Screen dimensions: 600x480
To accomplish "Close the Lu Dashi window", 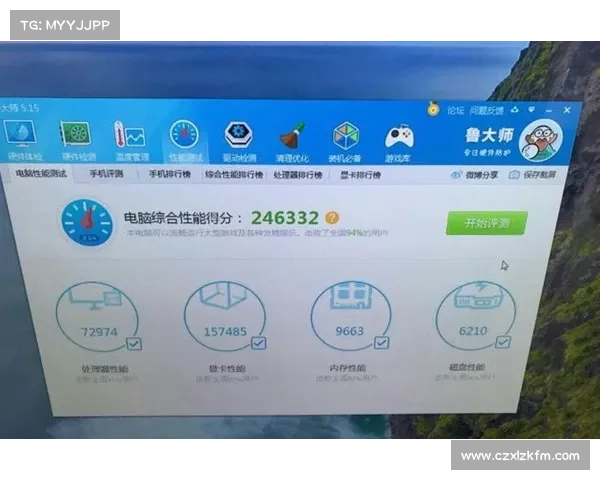I will pos(567,110).
